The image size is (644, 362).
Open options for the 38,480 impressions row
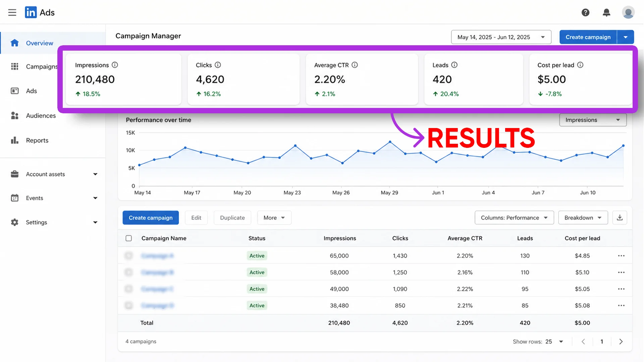tap(621, 305)
